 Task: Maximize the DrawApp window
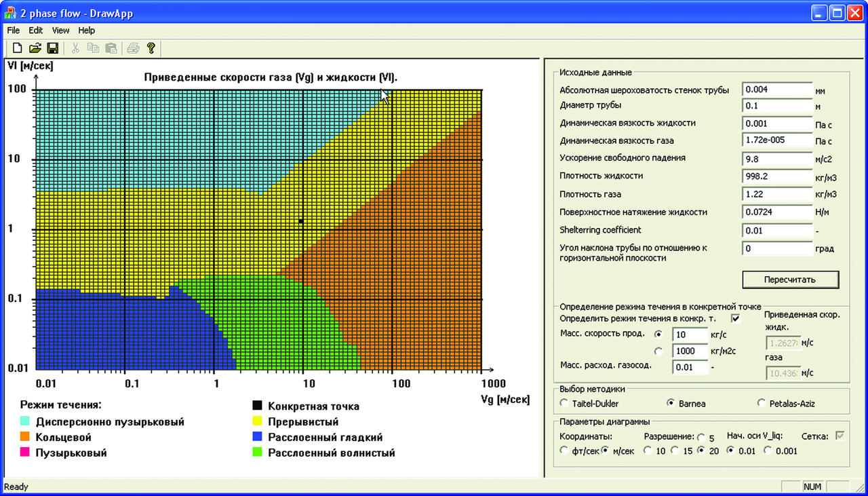click(x=837, y=12)
